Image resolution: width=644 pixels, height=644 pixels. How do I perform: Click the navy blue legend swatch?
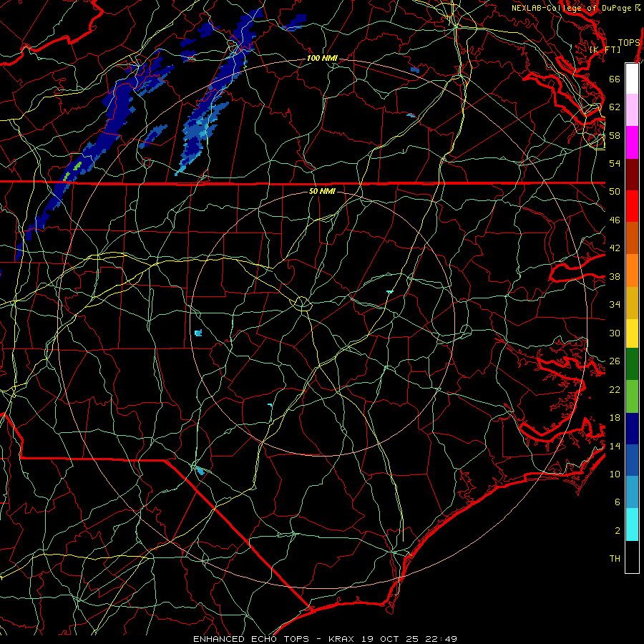pos(632,429)
